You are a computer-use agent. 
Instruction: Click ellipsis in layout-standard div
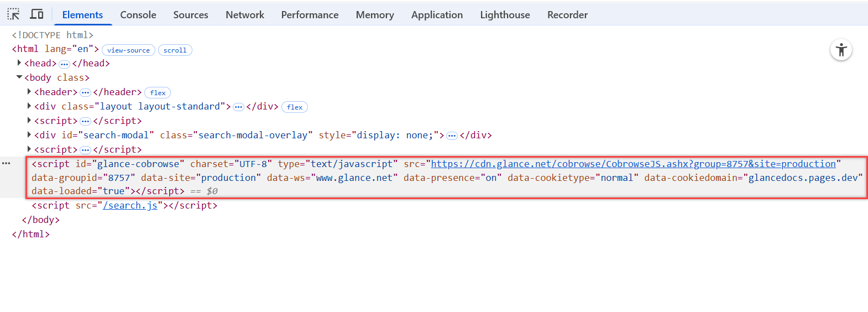[238, 107]
